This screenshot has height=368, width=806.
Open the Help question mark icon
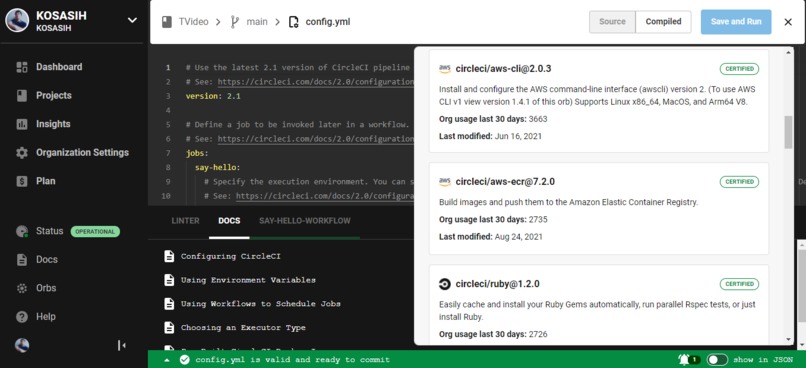[x=22, y=317]
